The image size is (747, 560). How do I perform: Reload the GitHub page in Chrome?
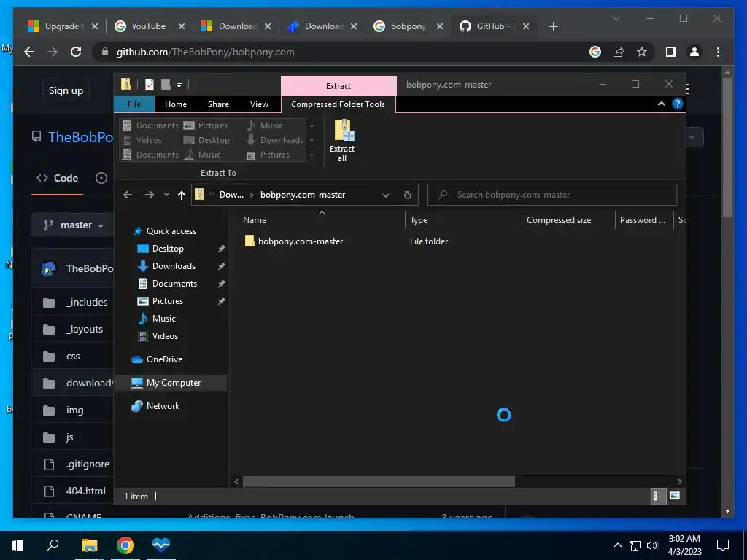[76, 52]
